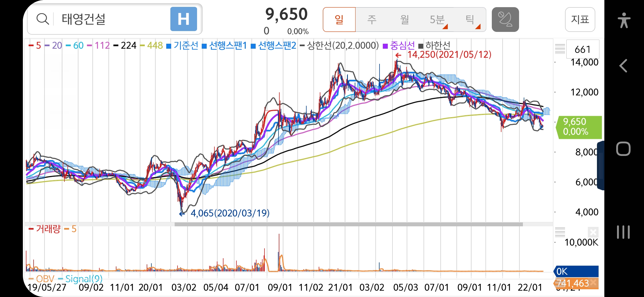Open the 지표 indicators button
The width and height of the screenshot is (644, 297).
pos(580,20)
